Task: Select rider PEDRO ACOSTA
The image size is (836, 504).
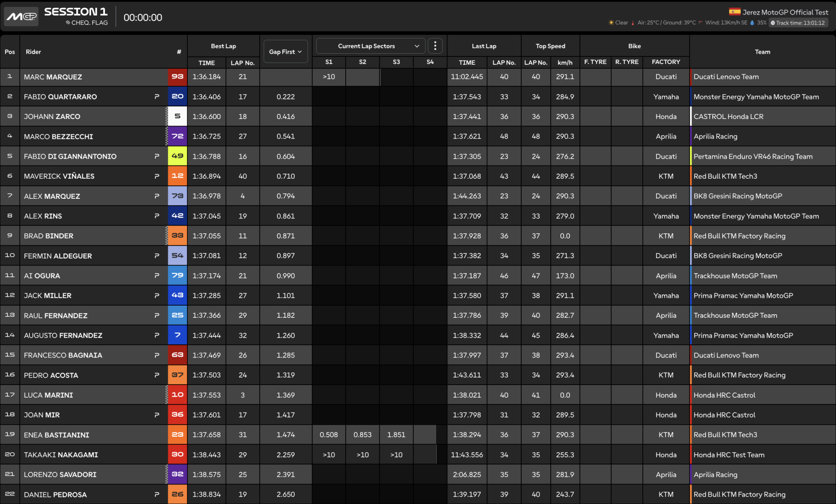Action: 51,375
